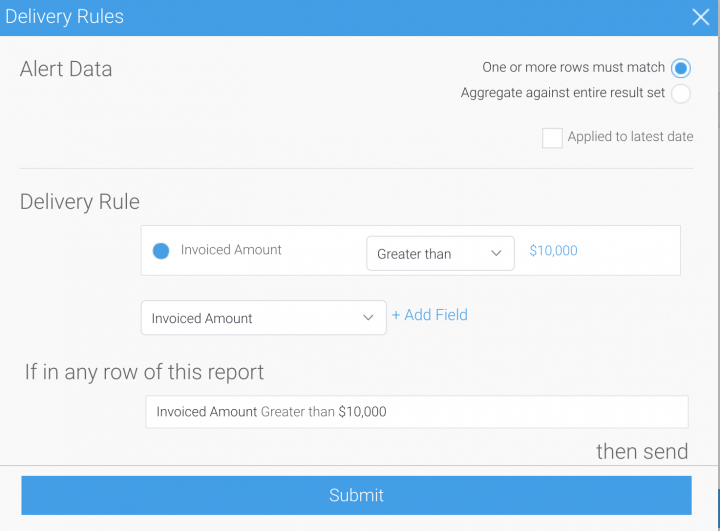Click the 'Applied to latest date' label
This screenshot has height=531, width=720.
tap(630, 137)
